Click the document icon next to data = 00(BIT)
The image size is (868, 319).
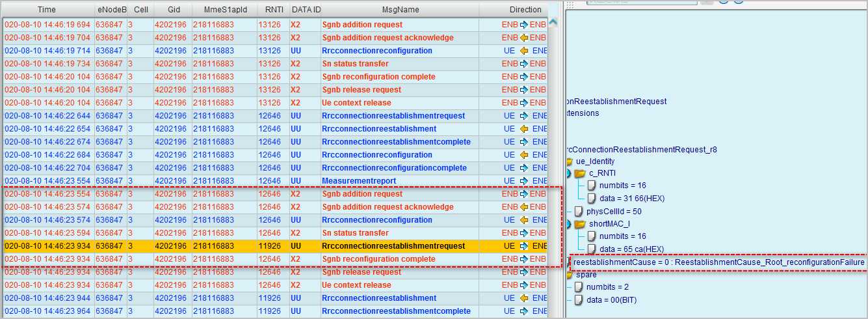point(578,300)
